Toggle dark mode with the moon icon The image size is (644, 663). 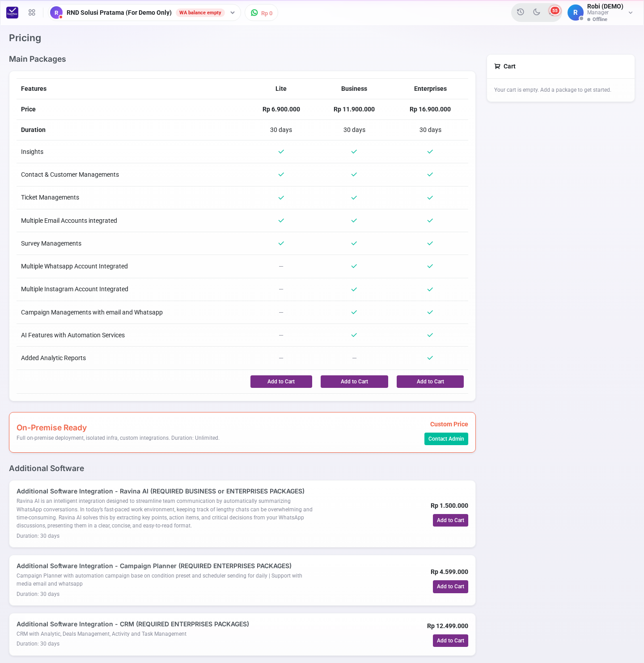(x=537, y=12)
